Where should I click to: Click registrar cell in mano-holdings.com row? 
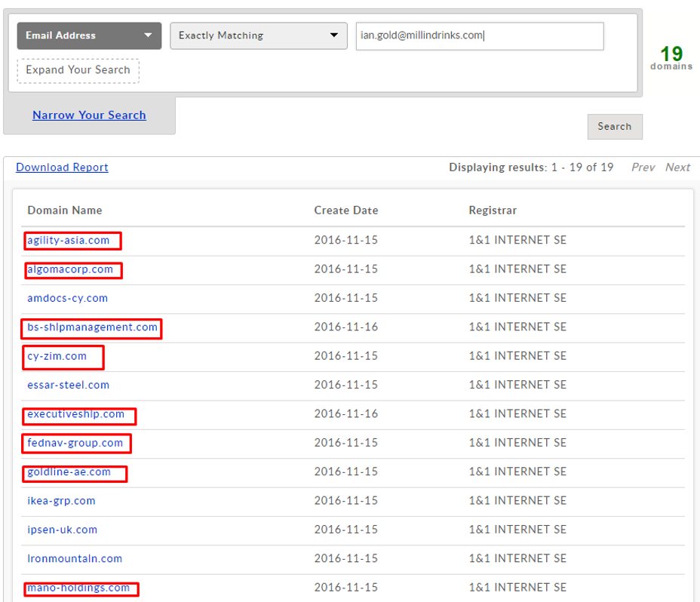517,588
